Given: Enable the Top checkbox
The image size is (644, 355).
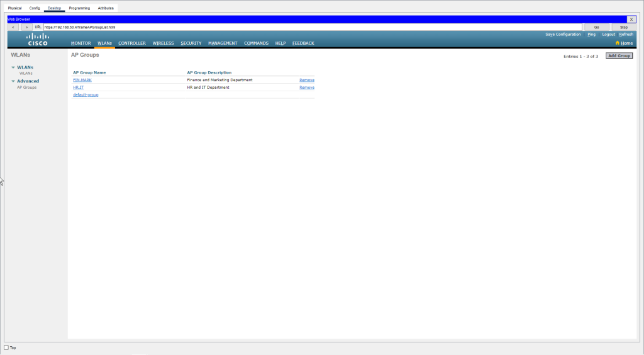Looking at the screenshot, I should tap(6, 347).
